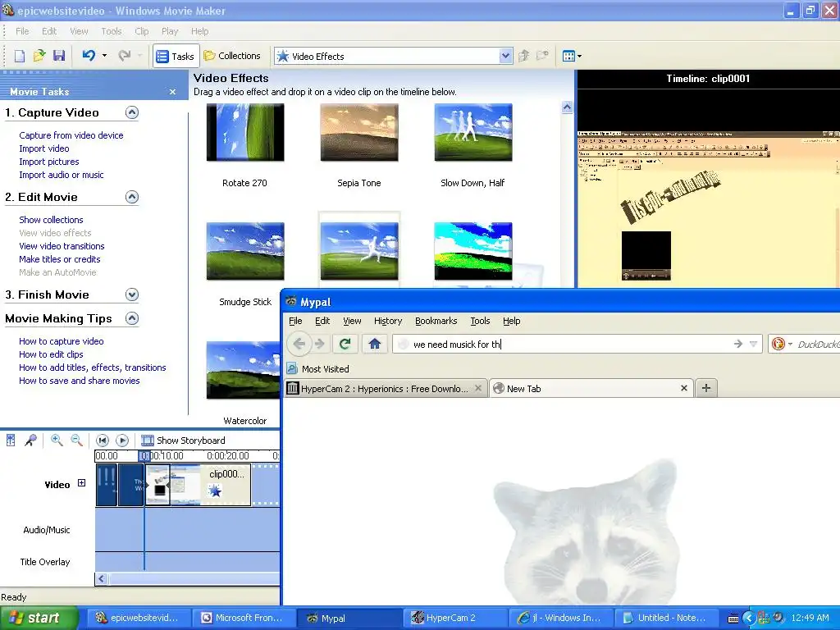
Task: Open the undo history dropdown arrow
Action: (x=104, y=55)
